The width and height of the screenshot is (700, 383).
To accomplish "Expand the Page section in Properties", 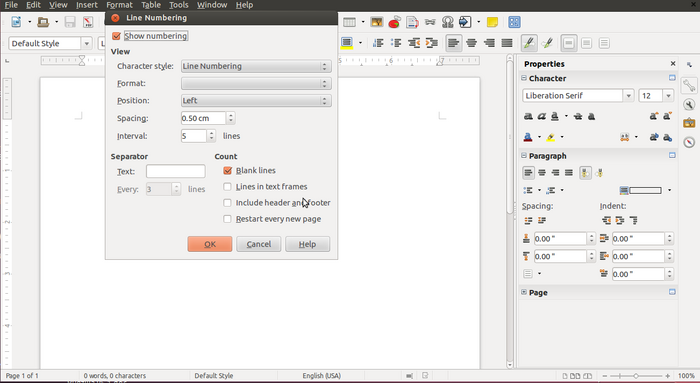I will click(524, 292).
